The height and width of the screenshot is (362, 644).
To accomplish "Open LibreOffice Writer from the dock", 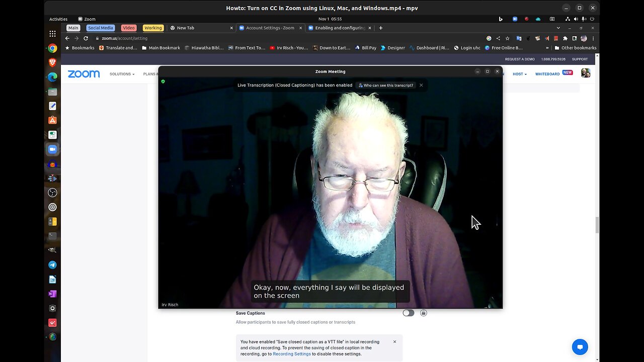I will pyautogui.click(x=52, y=279).
